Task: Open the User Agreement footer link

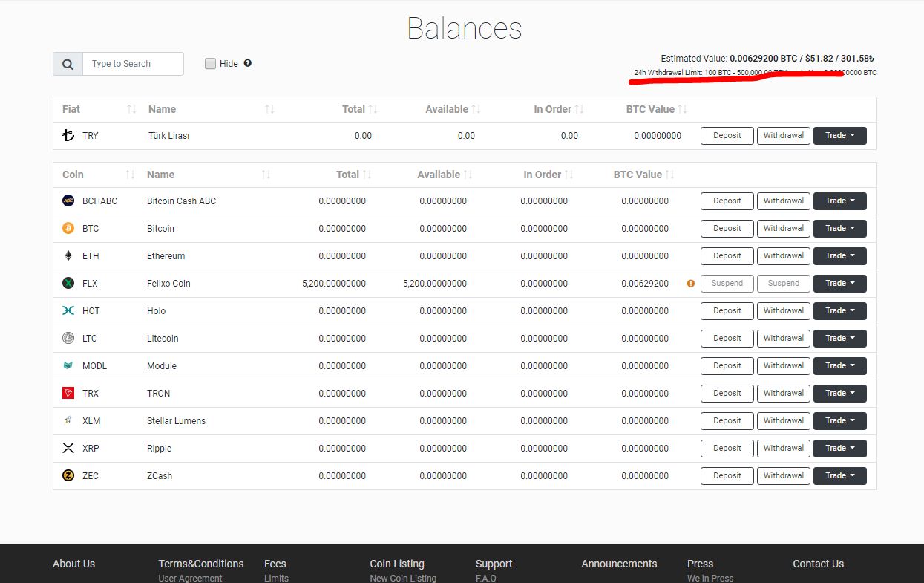Action: click(x=190, y=578)
